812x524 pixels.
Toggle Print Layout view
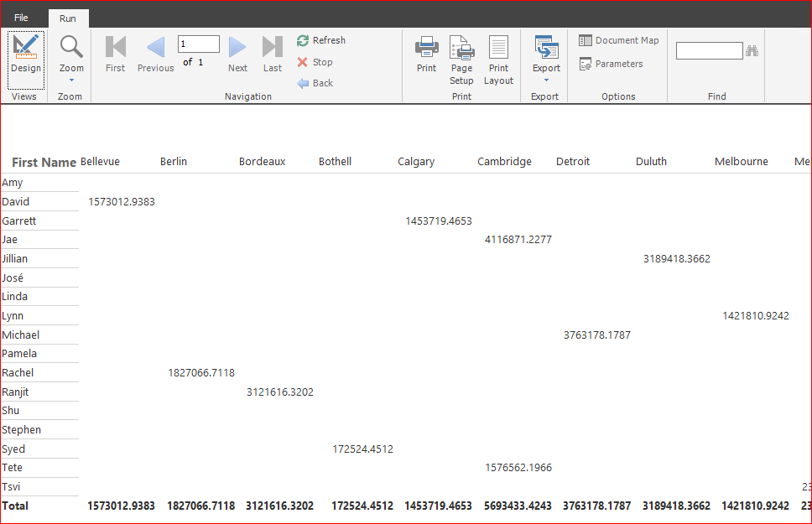[498, 59]
